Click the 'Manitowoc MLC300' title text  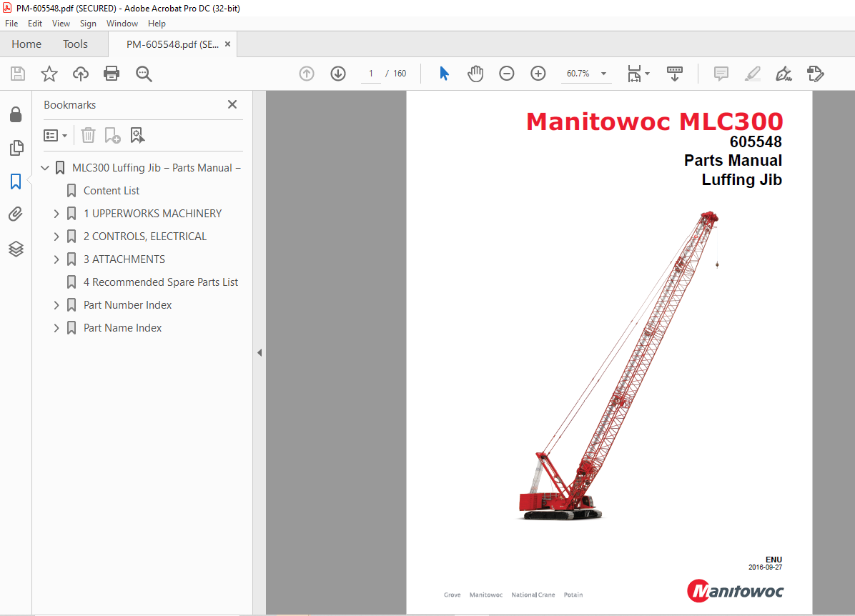[654, 121]
